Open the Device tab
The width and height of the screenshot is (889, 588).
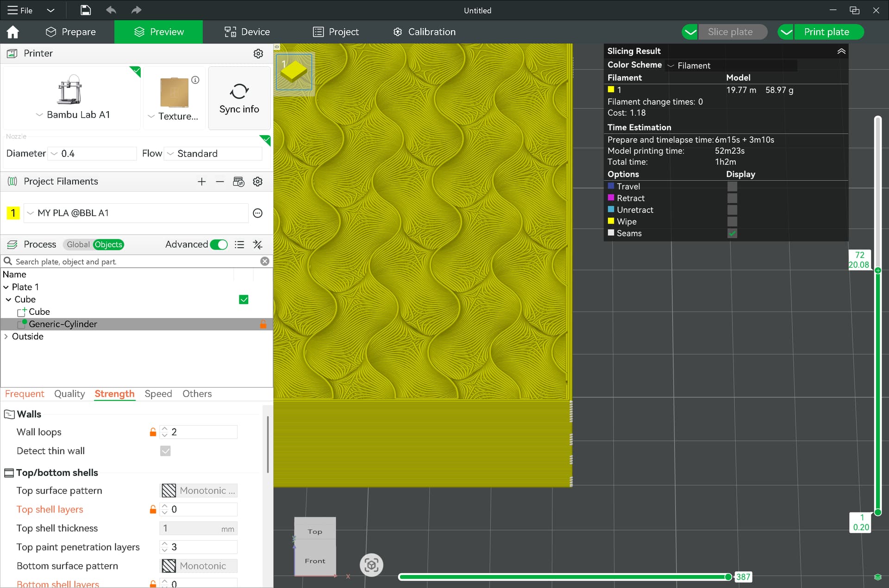(247, 32)
